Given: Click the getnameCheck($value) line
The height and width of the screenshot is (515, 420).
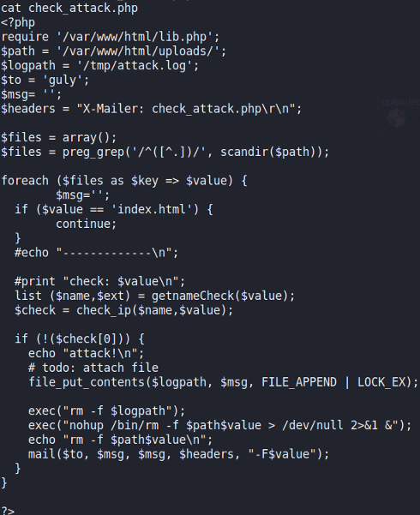Looking at the screenshot, I should tap(155, 296).
